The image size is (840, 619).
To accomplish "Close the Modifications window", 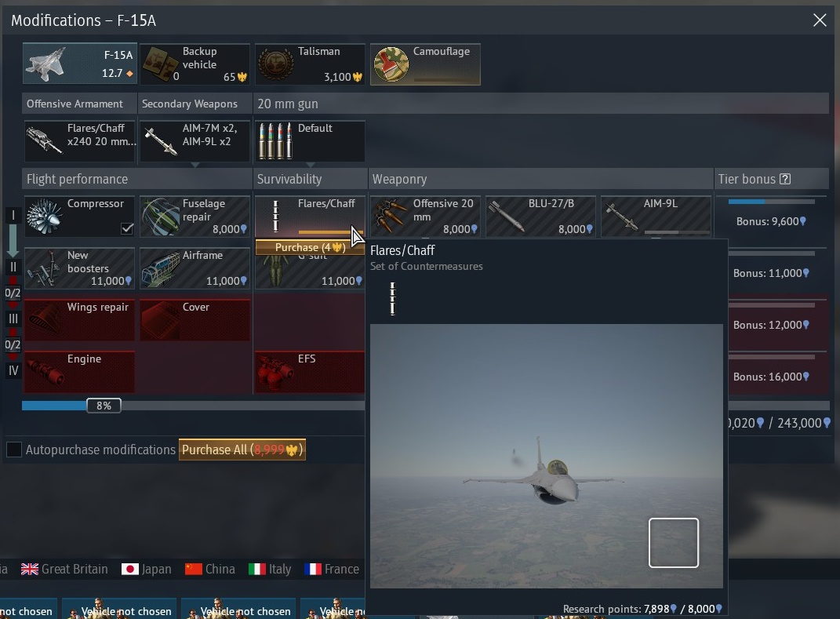I will [819, 20].
